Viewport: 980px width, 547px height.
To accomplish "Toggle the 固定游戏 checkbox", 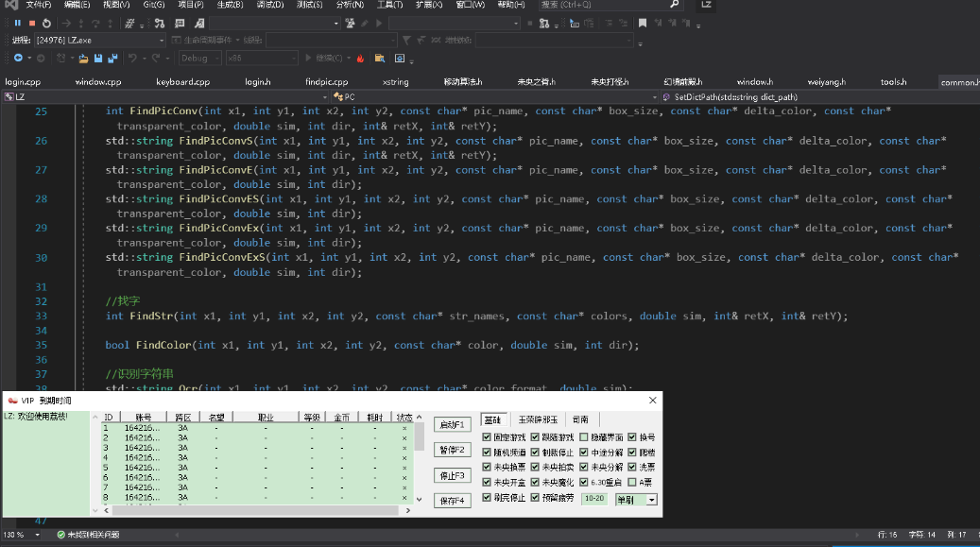I will pyautogui.click(x=487, y=437).
